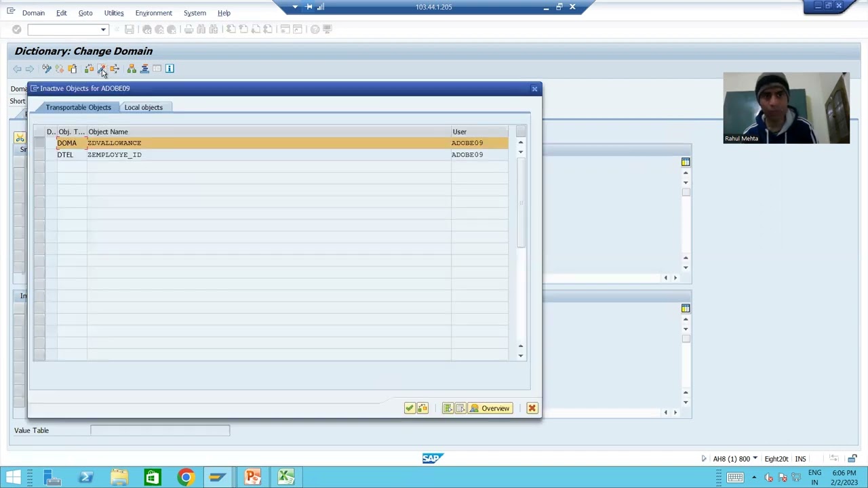Image resolution: width=868 pixels, height=488 pixels.
Task: Open PowerPoint from the taskbar
Action: tap(252, 477)
